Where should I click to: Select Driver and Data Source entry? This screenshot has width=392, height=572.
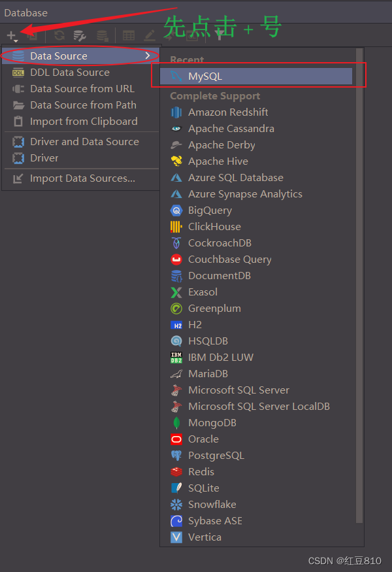pos(80,142)
